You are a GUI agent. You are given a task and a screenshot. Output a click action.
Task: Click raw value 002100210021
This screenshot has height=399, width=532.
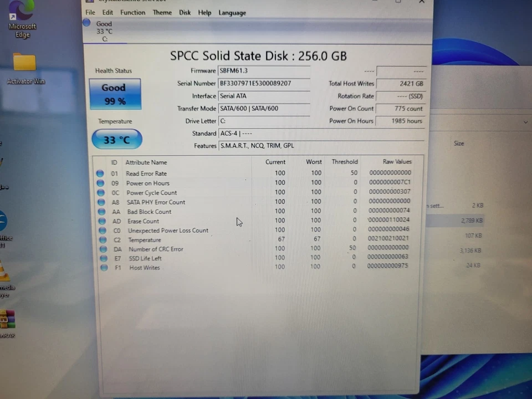point(388,238)
